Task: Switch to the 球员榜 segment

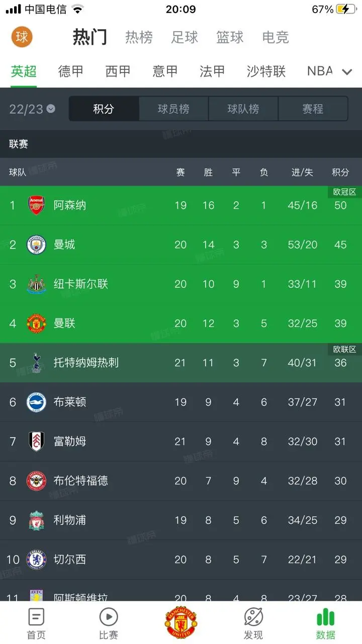Action: tap(173, 109)
